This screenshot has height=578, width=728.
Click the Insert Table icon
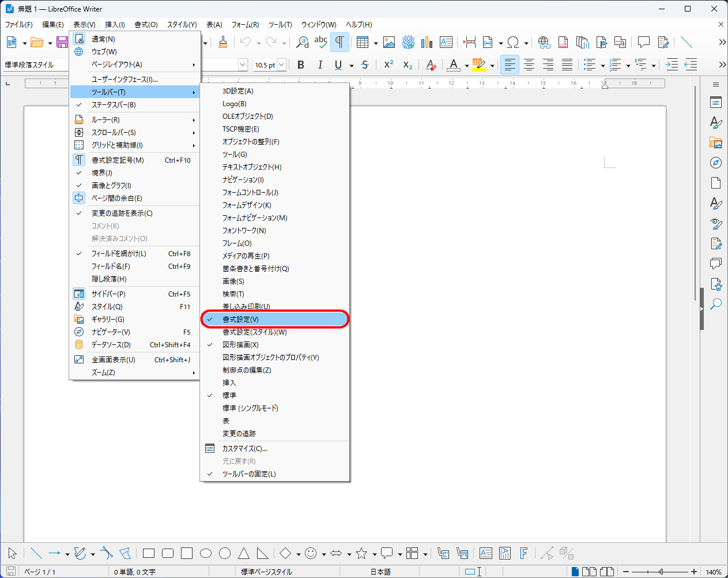tap(362, 42)
